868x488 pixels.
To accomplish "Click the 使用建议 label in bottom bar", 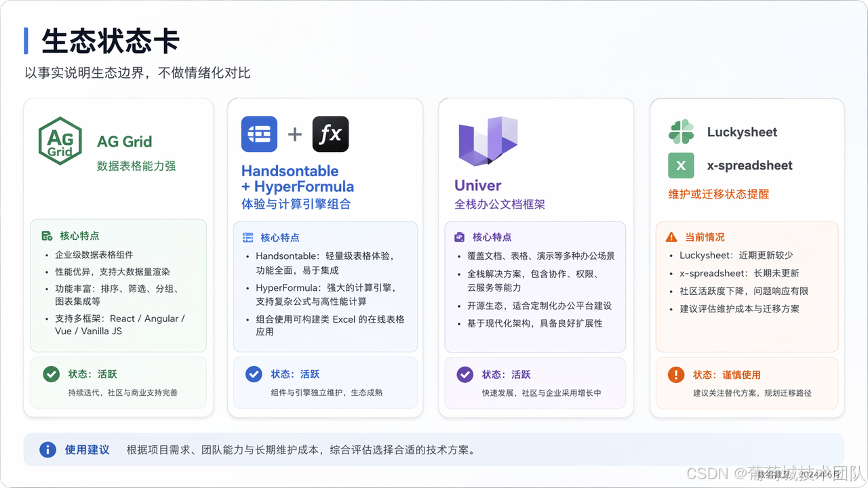I will (x=87, y=449).
